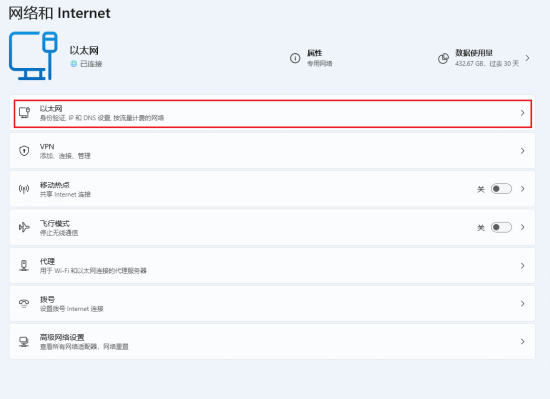
Task: Turn on the mobile hotspot (移动热点) switch
Action: pos(501,189)
